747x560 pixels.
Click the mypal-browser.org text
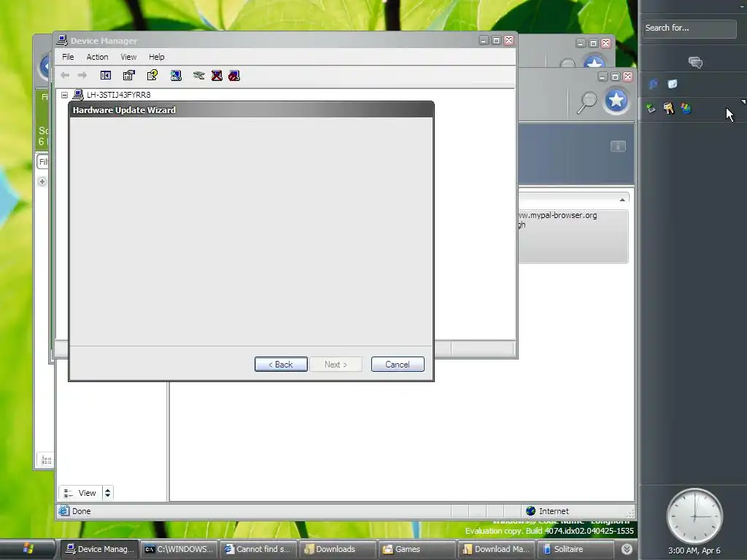click(557, 215)
